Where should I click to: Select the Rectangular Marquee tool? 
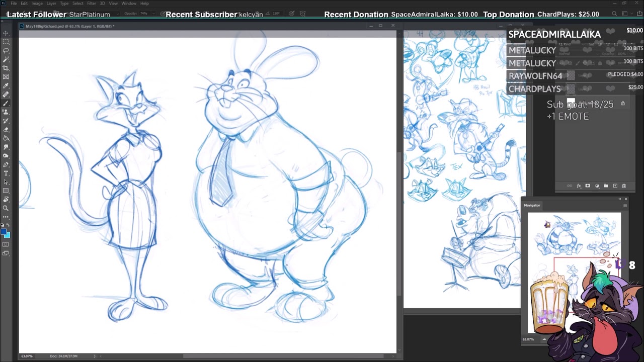coord(6,42)
